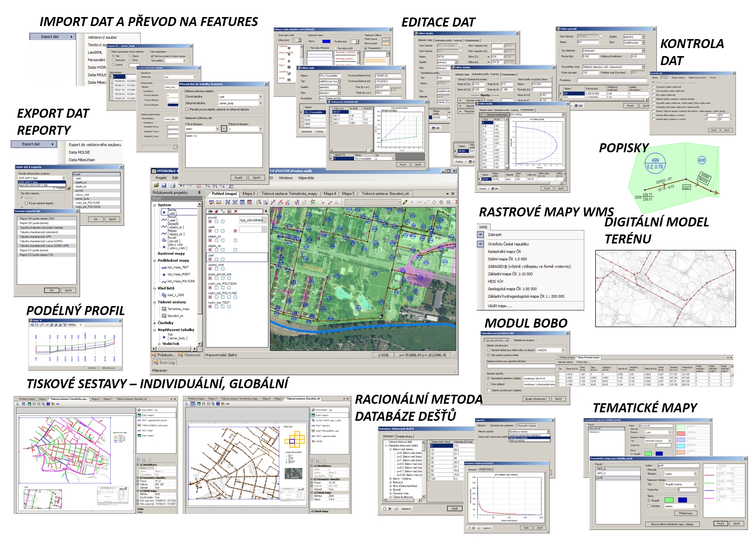Click the Použít button in Převod dat dialog
756x537 pixels.
pyautogui.click(x=238, y=177)
